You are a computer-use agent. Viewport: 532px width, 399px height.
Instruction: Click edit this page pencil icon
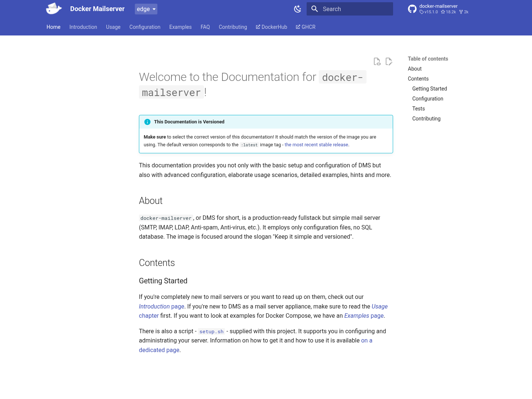coord(389,61)
